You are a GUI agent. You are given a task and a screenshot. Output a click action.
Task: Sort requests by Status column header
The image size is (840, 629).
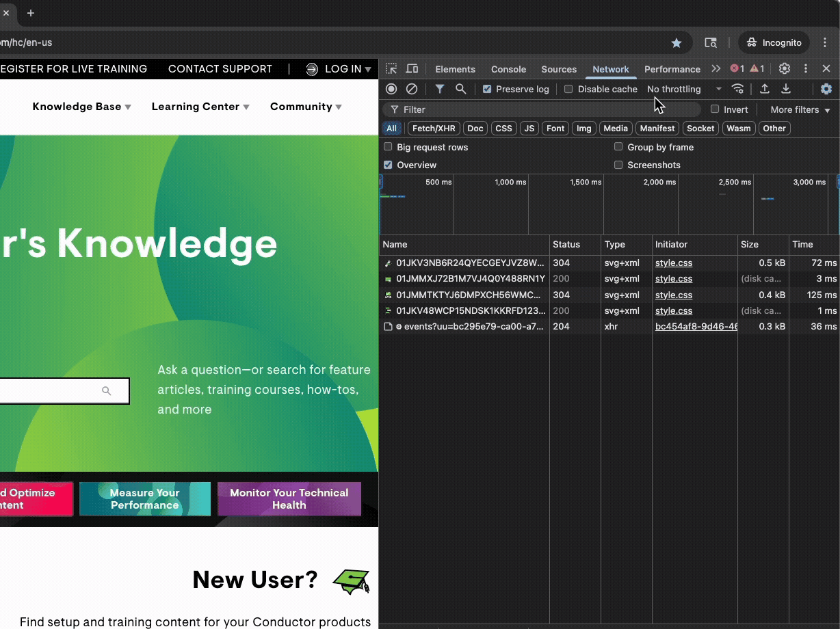click(x=575, y=244)
